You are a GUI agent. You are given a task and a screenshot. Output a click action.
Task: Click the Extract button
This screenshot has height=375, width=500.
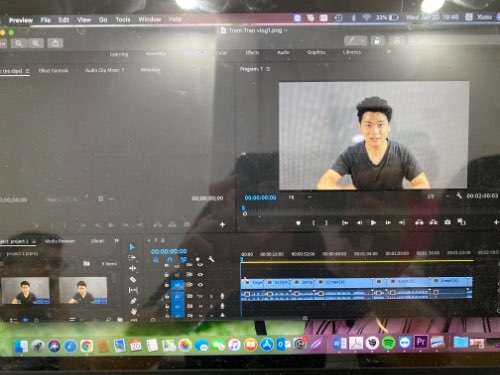coord(433,222)
